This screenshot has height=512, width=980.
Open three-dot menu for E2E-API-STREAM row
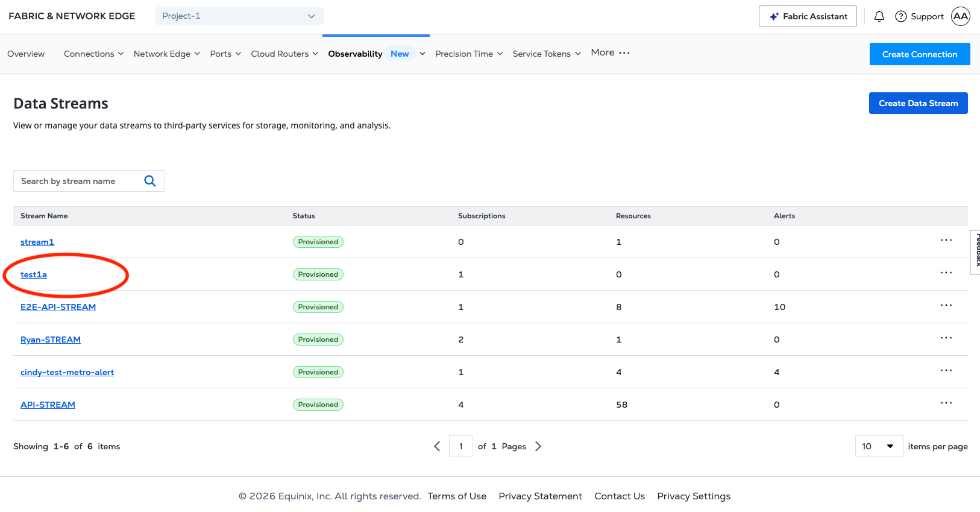tap(946, 306)
